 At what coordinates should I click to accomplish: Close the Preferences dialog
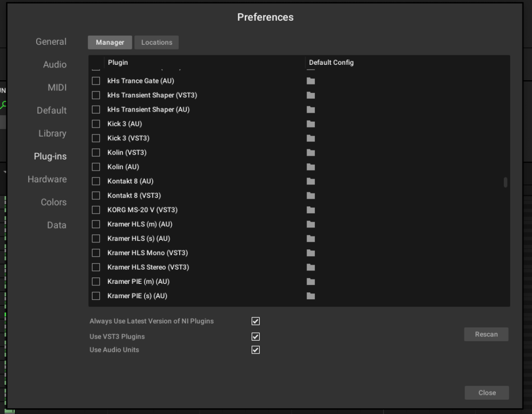tap(487, 393)
